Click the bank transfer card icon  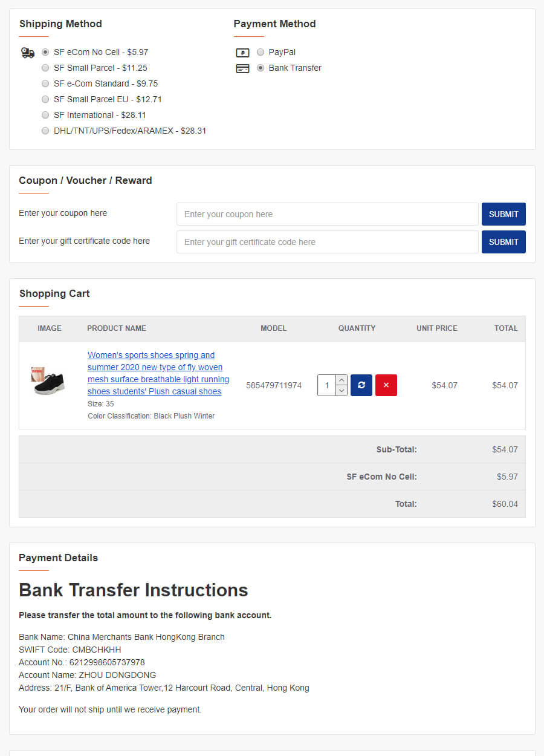(242, 68)
